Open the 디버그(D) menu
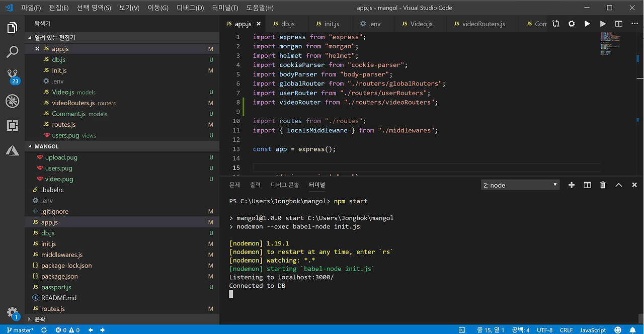 (x=190, y=8)
